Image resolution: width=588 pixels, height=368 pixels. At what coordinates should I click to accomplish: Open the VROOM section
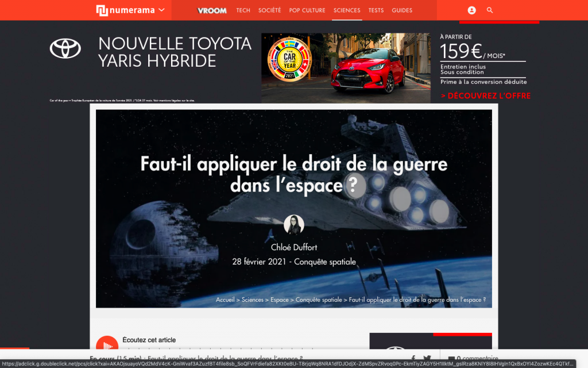point(212,10)
